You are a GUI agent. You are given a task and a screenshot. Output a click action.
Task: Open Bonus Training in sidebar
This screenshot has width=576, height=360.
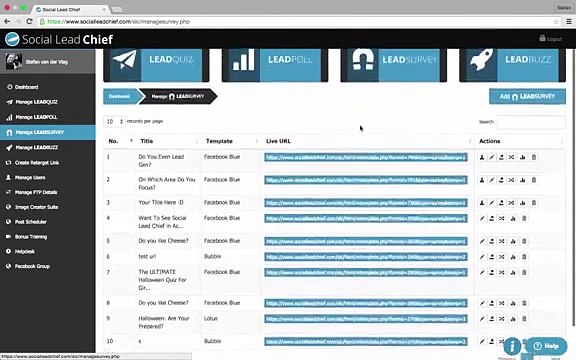[31, 237]
